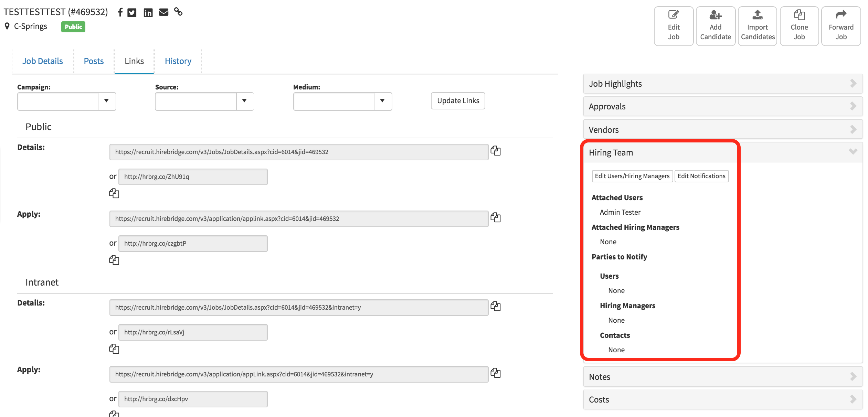The image size is (868, 417).
Task: Click the chain link icon in header
Action: click(178, 12)
